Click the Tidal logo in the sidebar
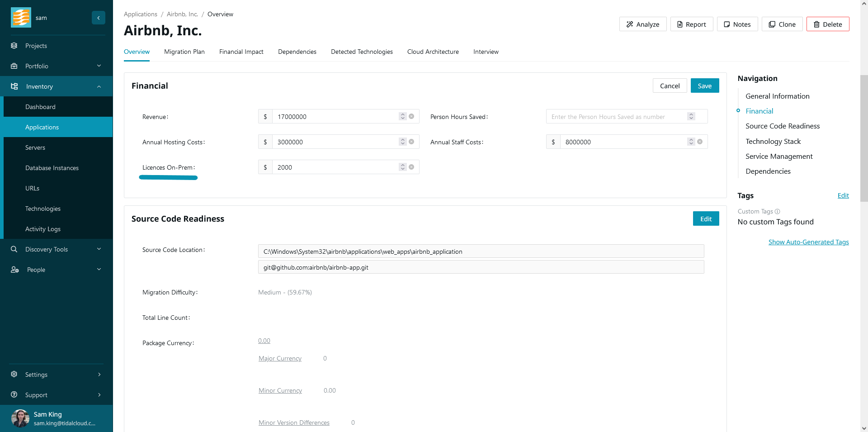 point(21,18)
